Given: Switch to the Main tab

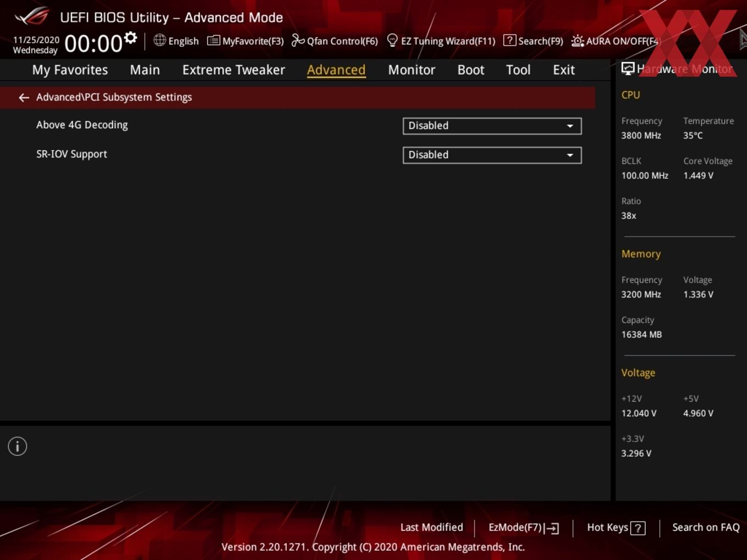Looking at the screenshot, I should 145,70.
